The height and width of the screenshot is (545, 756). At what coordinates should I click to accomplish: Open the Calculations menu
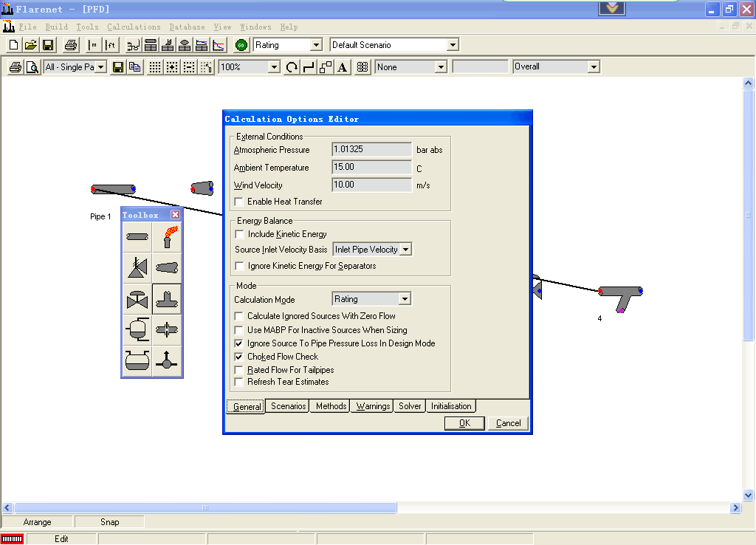click(x=134, y=27)
